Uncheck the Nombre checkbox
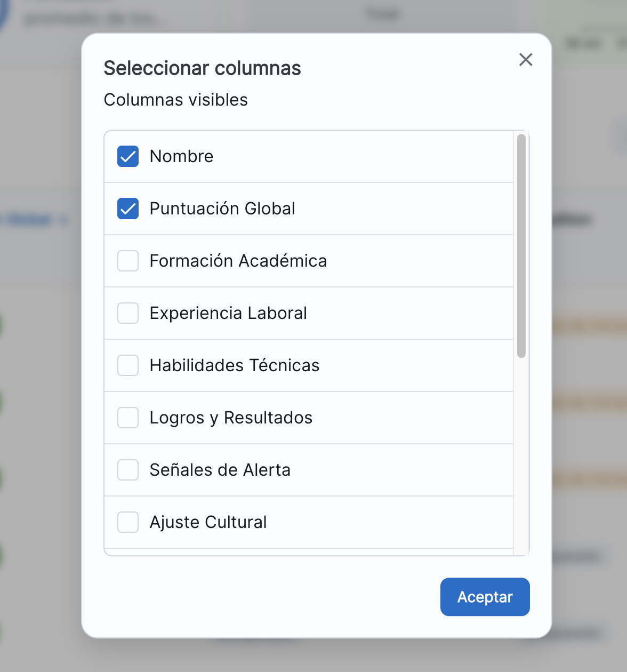This screenshot has width=627, height=672. (x=128, y=156)
